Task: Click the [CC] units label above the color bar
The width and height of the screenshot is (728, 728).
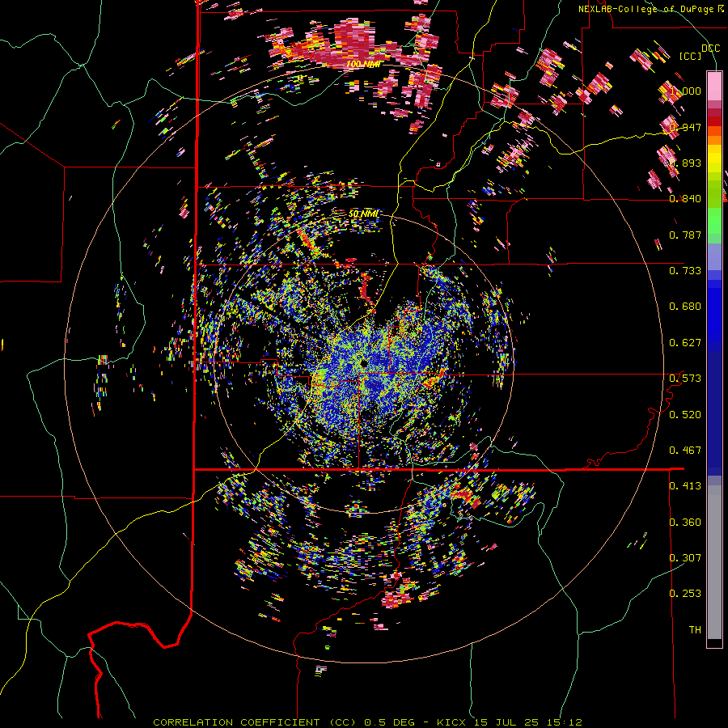Action: (691, 56)
